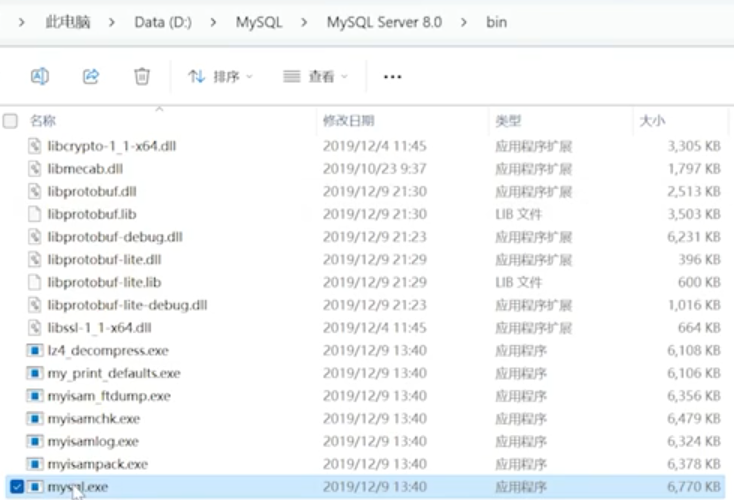This screenshot has height=500, width=734.
Task: Toggle the select-all checkbox in header
Action: 11,121
